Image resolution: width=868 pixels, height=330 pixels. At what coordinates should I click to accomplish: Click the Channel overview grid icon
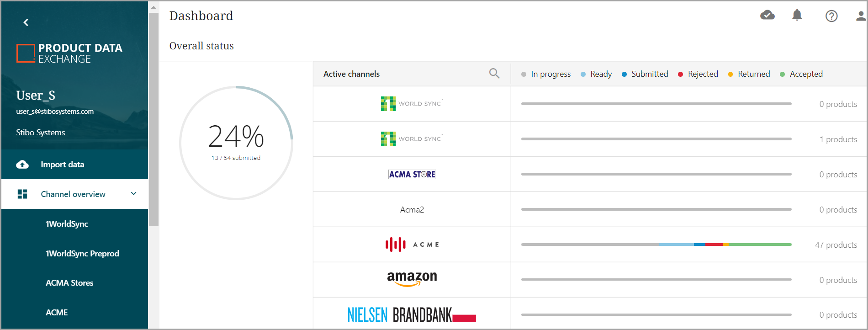pyautogui.click(x=22, y=194)
